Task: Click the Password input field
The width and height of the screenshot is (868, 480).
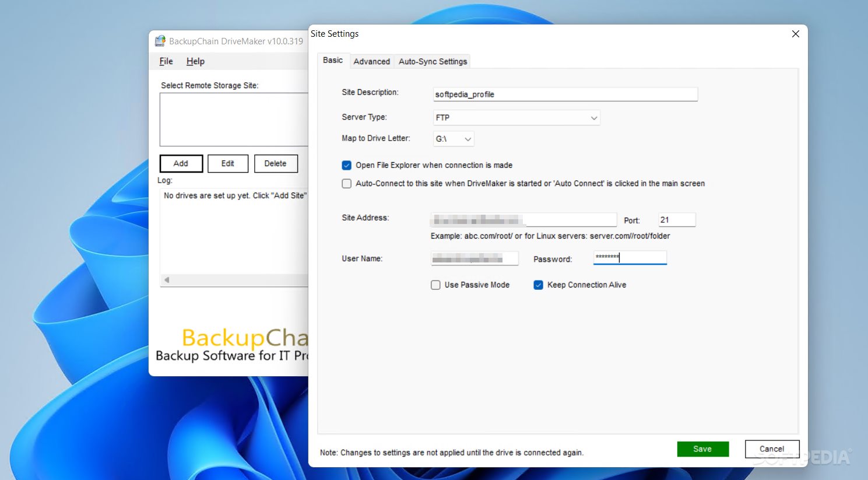Action: click(x=630, y=258)
